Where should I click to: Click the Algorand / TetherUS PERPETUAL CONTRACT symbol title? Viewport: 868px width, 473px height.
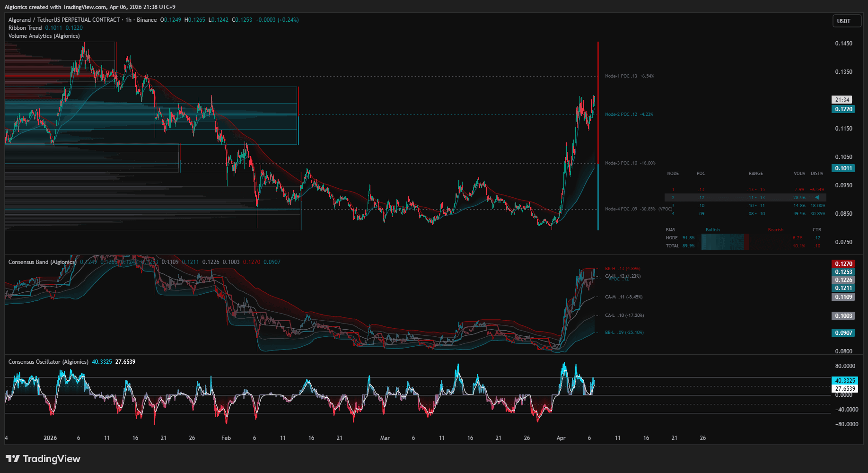64,20
